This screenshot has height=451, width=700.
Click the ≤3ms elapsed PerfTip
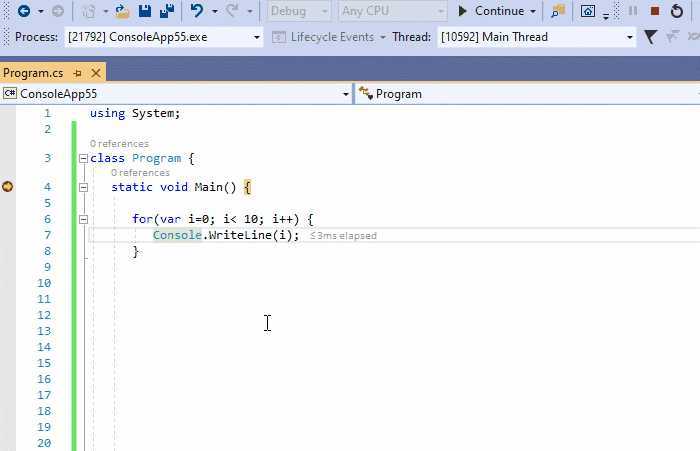343,236
